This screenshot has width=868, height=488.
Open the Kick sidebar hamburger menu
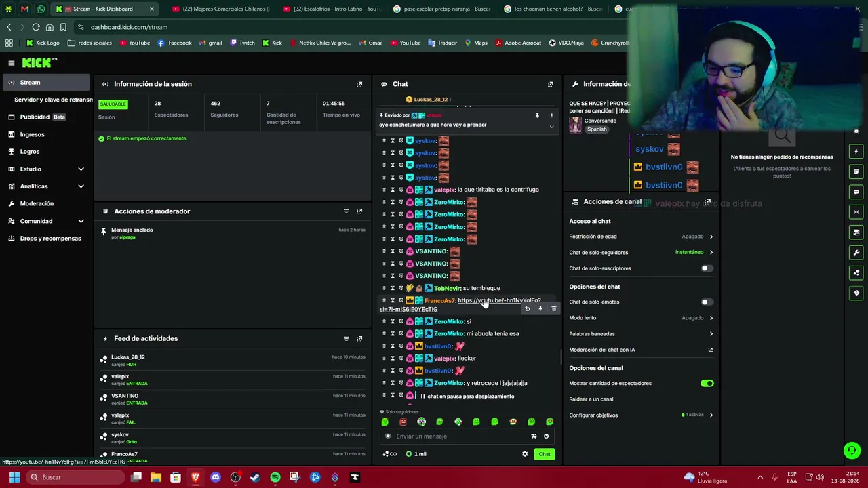click(x=12, y=63)
